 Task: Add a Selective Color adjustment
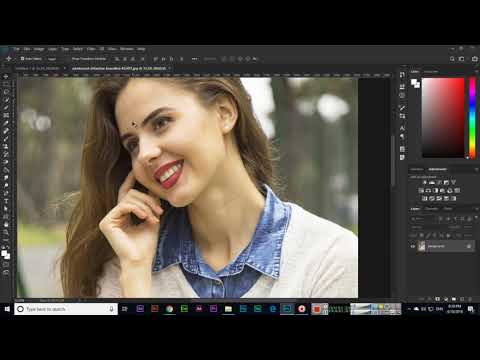(x=453, y=198)
